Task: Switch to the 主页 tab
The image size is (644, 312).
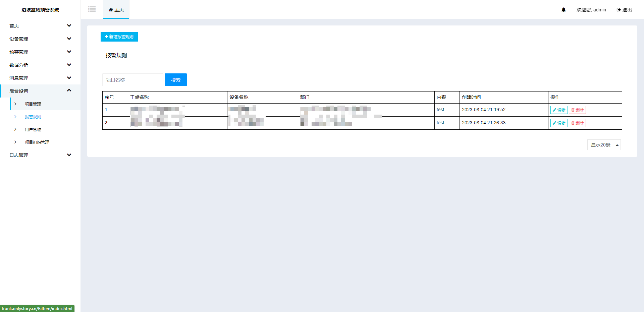Action: 116,10
